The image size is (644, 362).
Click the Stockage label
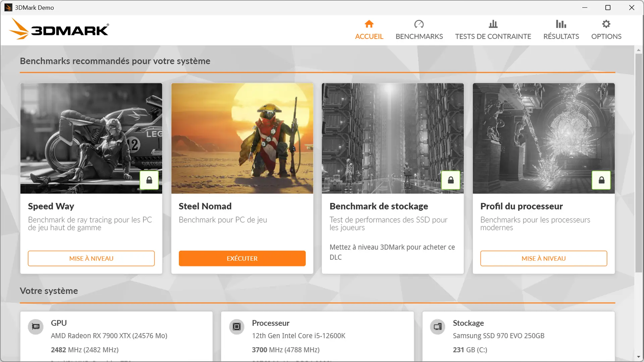click(x=468, y=323)
